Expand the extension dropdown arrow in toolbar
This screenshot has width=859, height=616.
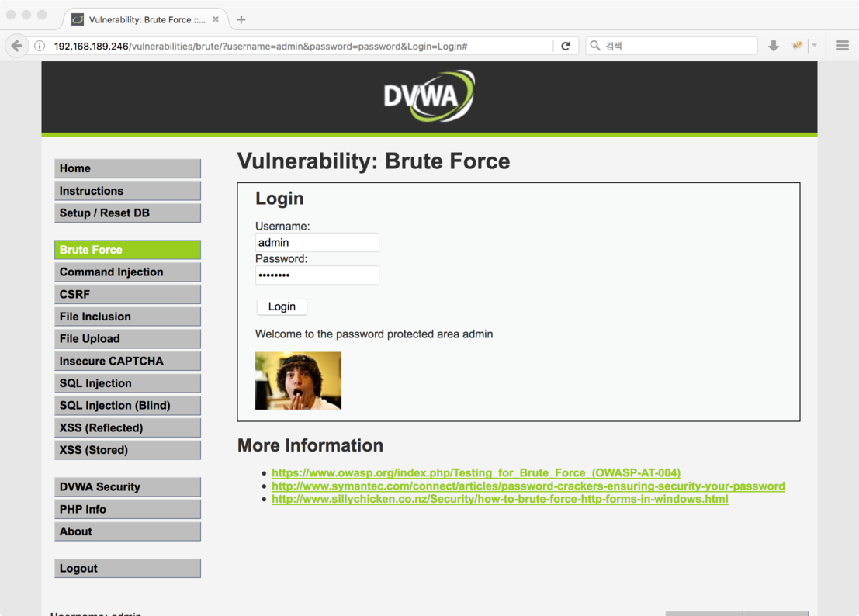815,46
